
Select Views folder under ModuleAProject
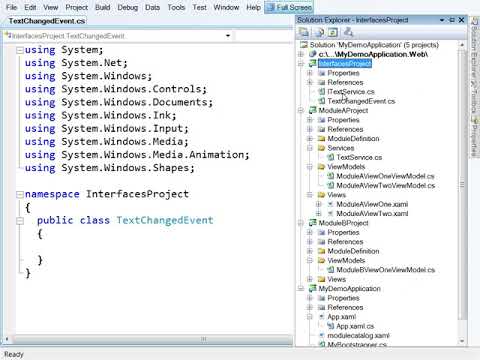(337, 195)
